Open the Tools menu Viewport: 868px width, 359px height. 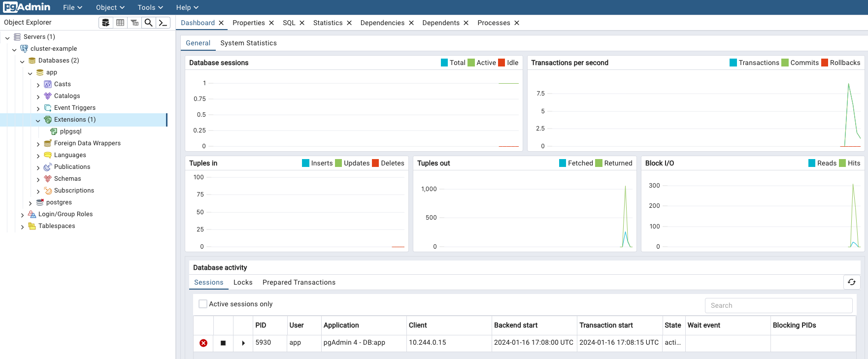[x=150, y=7]
